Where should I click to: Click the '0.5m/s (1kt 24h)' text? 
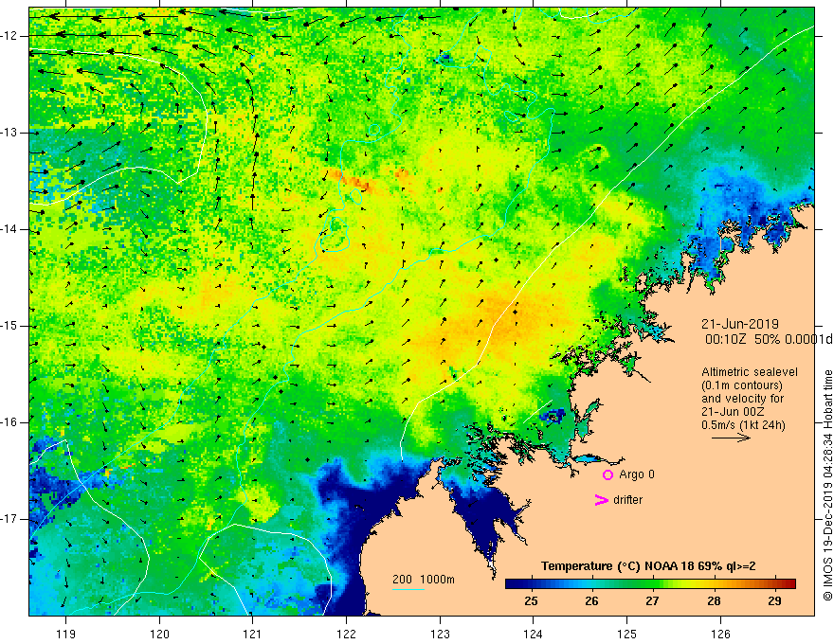pyautogui.click(x=744, y=425)
